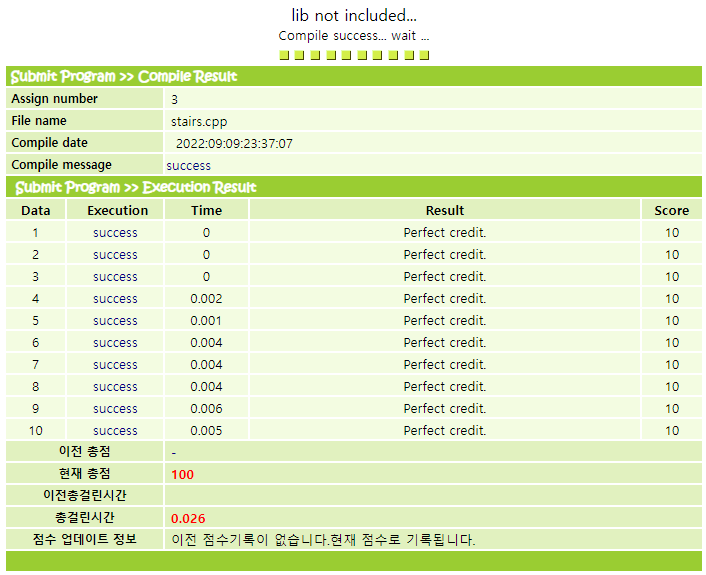The image size is (706, 575).
Task: Click data number '6' cell
Action: click(36, 343)
